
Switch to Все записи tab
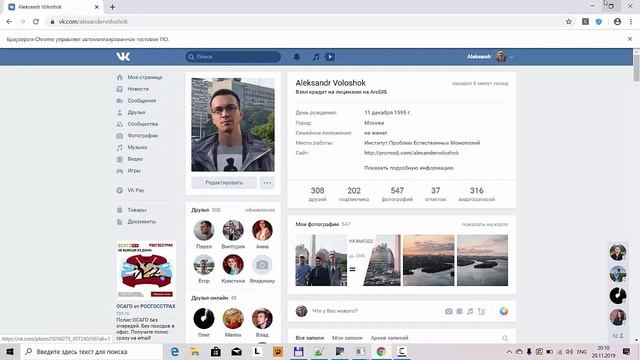pyautogui.click(x=309, y=338)
